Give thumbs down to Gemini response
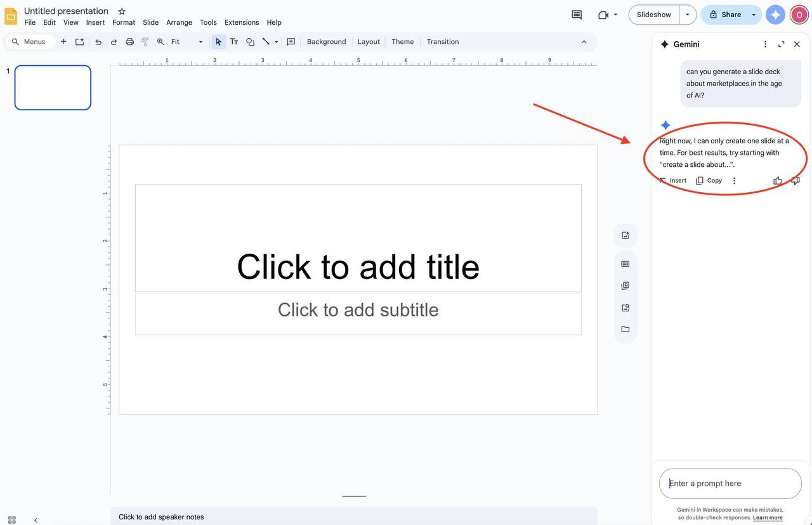This screenshot has height=525, width=812. (796, 181)
